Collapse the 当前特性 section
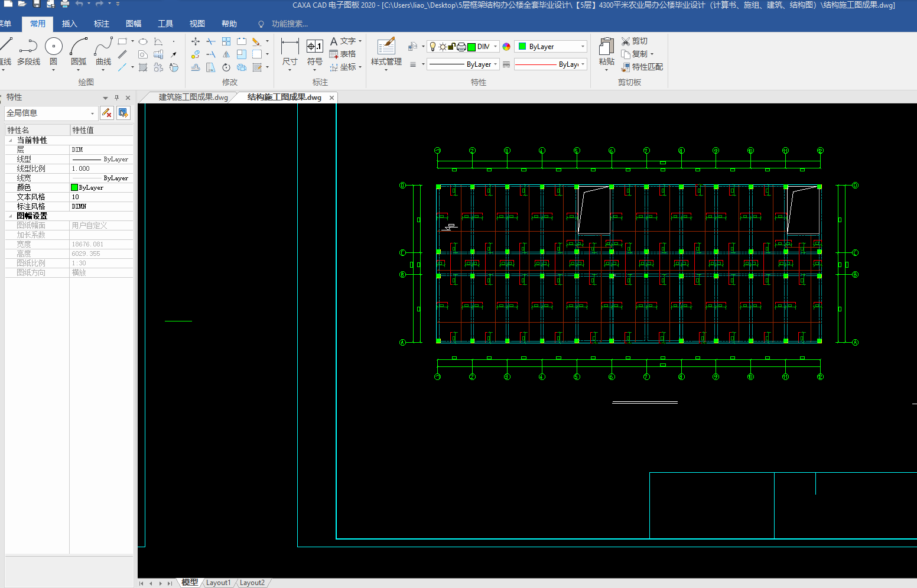The image size is (917, 588). [10, 141]
